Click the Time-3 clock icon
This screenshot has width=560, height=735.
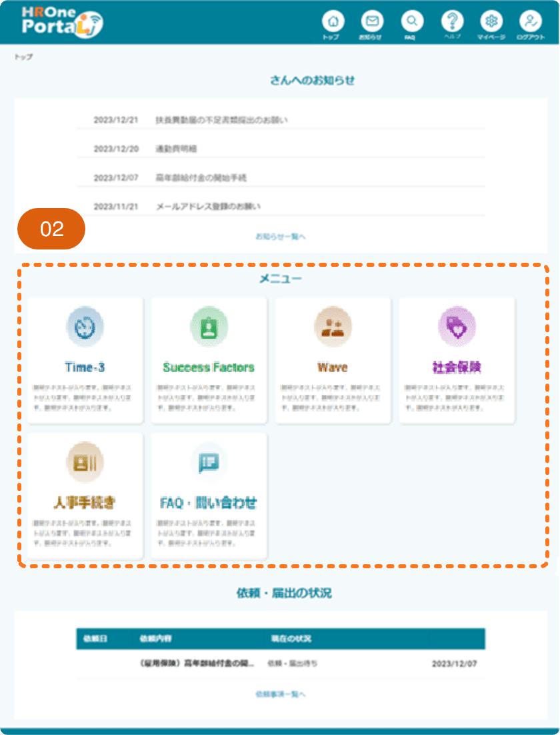pyautogui.click(x=85, y=327)
